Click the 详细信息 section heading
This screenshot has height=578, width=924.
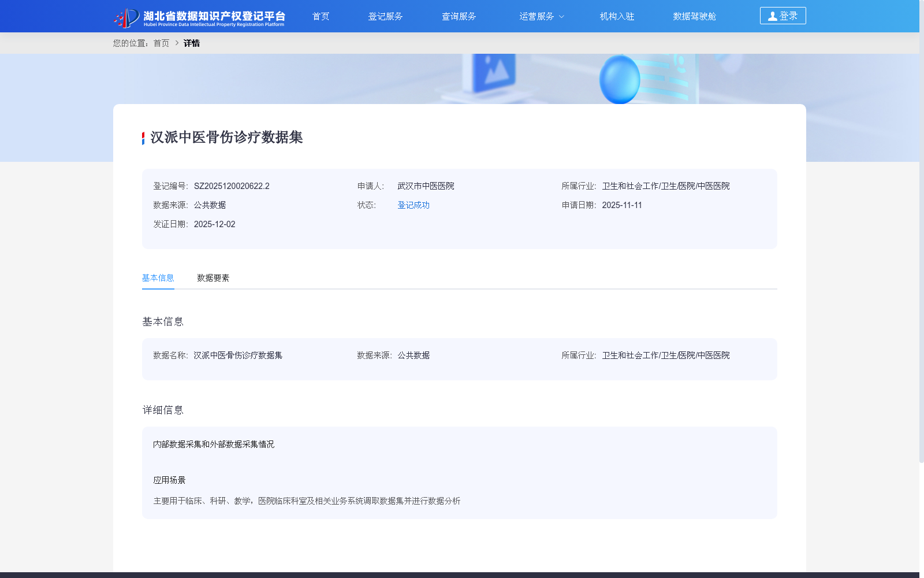(x=163, y=410)
